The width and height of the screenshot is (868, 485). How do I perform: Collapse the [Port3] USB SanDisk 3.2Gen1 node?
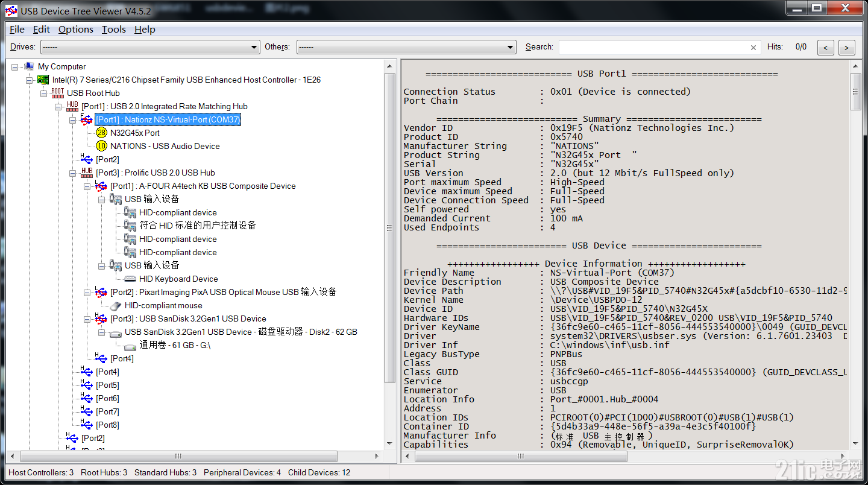click(87, 319)
